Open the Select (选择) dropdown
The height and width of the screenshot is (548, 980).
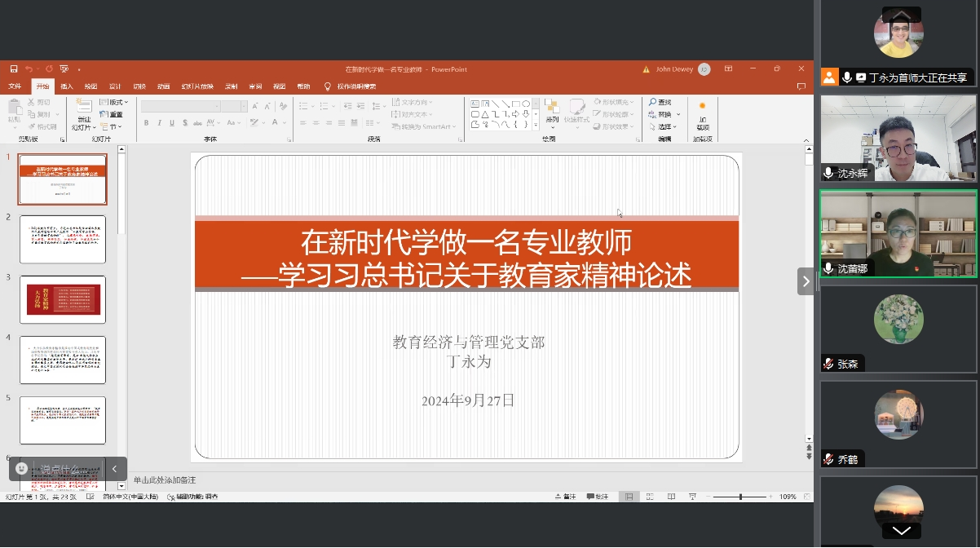coord(663,126)
